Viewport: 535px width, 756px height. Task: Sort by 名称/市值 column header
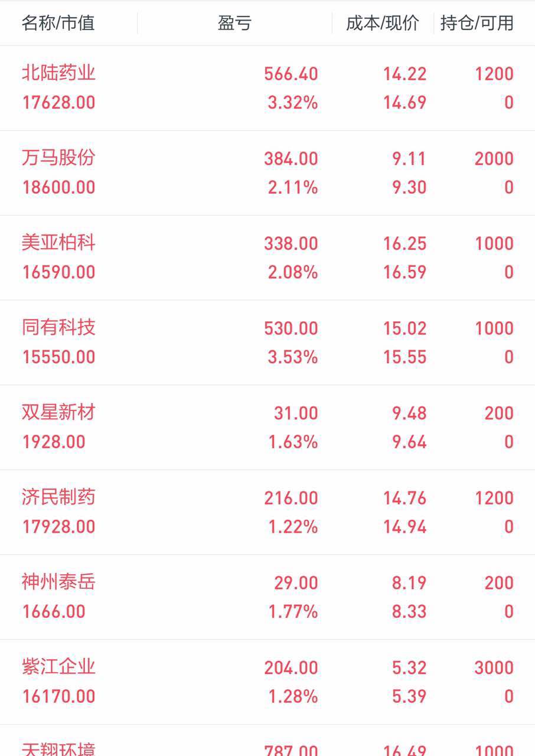tap(58, 23)
